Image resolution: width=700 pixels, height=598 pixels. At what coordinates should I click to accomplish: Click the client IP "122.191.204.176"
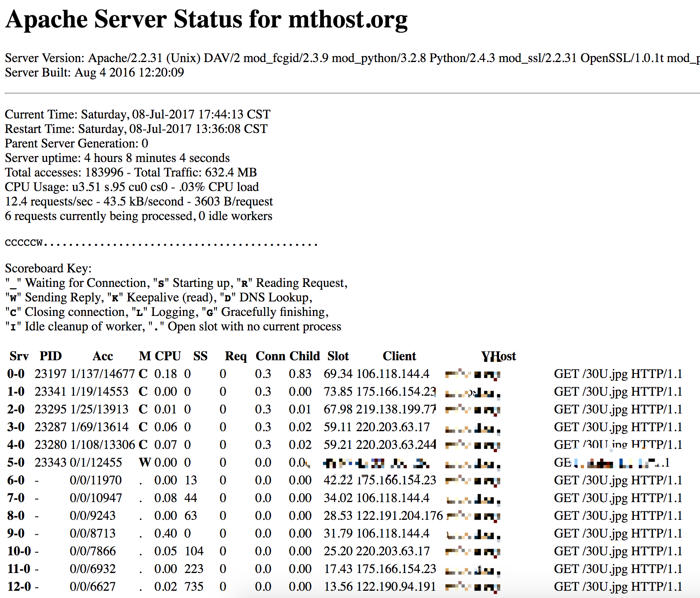coord(400,516)
